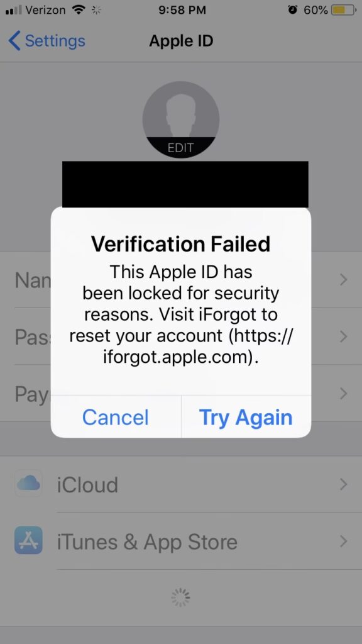This screenshot has height=644, width=362.
Task: Expand the Payment row chevron
Action: [x=344, y=394]
